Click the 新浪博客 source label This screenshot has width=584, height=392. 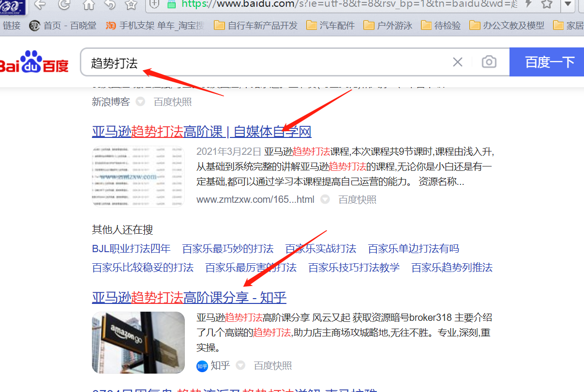click(111, 102)
